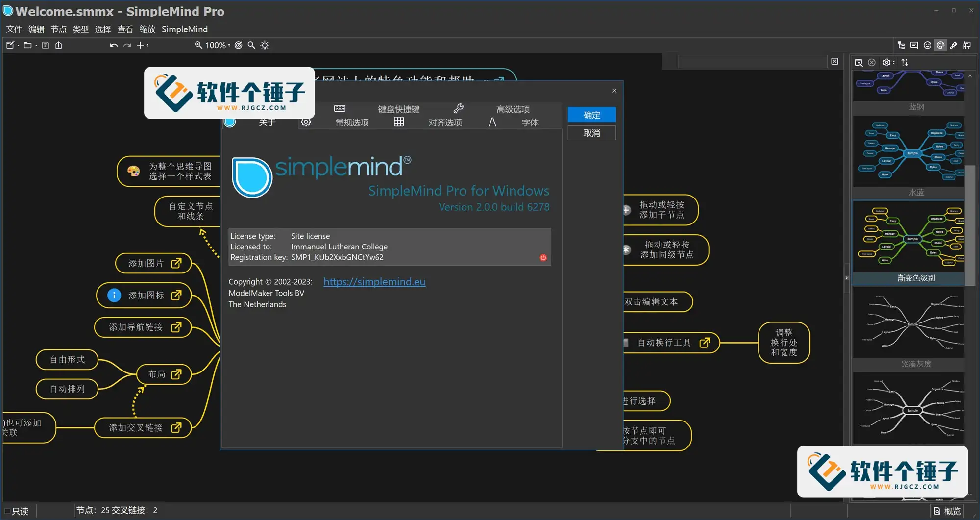The width and height of the screenshot is (980, 520).
Task: Click the gear settings icon in style panel
Action: 886,62
